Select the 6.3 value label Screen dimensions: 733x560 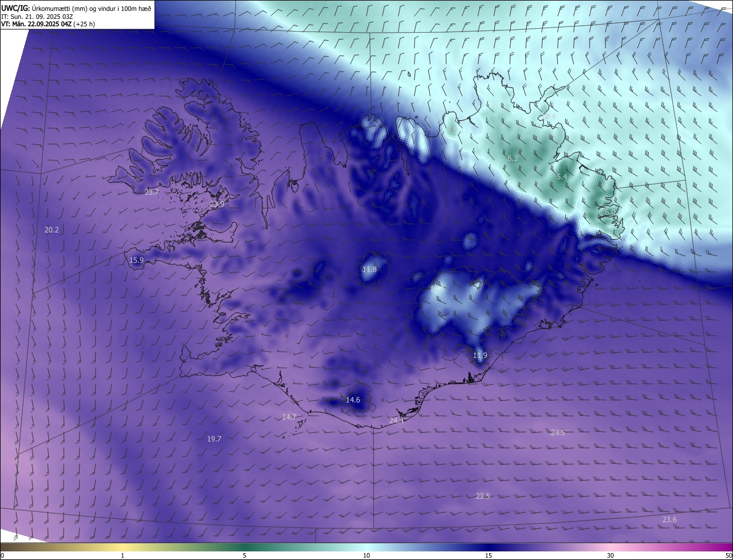(513, 158)
